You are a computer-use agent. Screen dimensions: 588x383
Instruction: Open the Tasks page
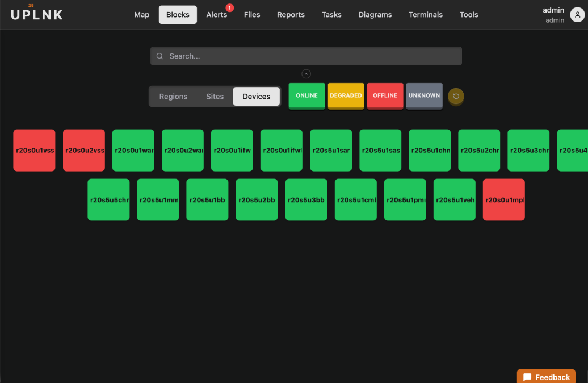pyautogui.click(x=331, y=15)
